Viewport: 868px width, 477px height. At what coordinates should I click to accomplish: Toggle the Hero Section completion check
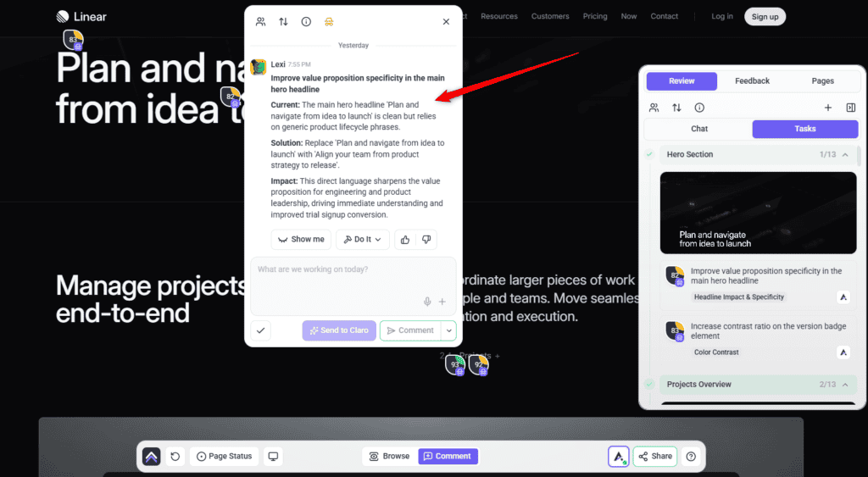coord(649,154)
